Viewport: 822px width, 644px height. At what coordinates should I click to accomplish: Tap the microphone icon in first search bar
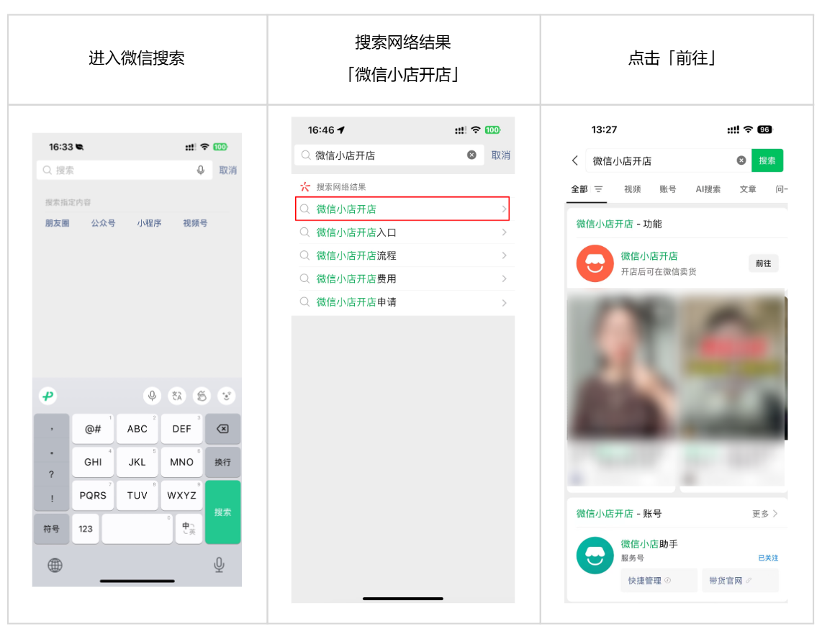click(x=201, y=171)
